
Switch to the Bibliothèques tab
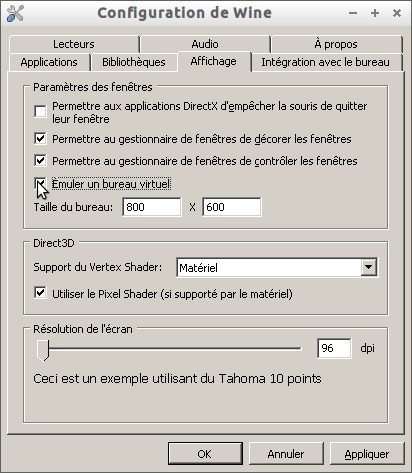134,62
